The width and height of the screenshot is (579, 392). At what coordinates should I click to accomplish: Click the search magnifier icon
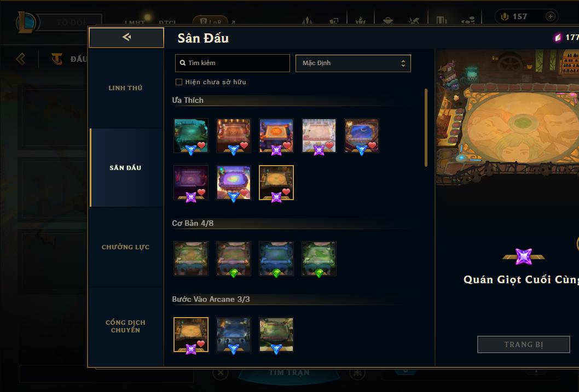coord(182,63)
